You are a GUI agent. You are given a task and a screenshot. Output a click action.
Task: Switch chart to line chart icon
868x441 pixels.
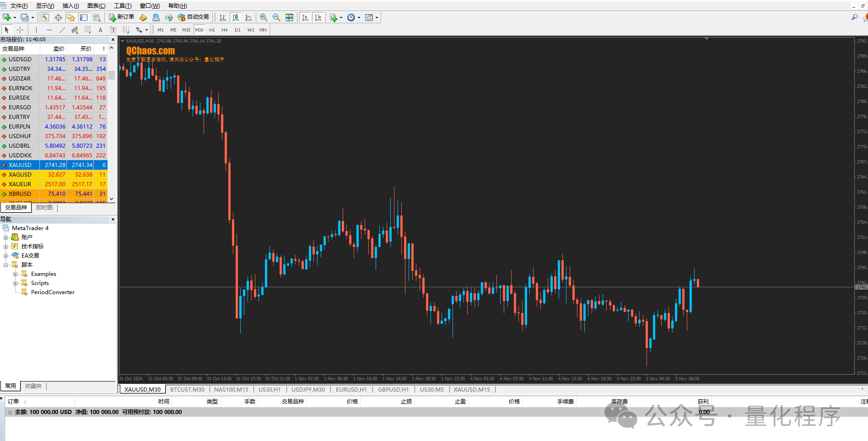pos(248,17)
